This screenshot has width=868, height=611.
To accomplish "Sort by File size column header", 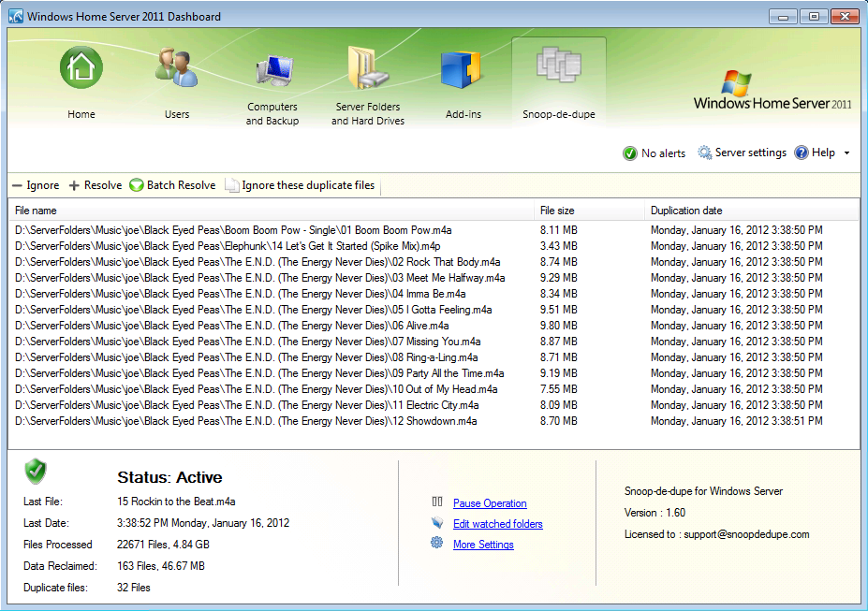I will (588, 211).
